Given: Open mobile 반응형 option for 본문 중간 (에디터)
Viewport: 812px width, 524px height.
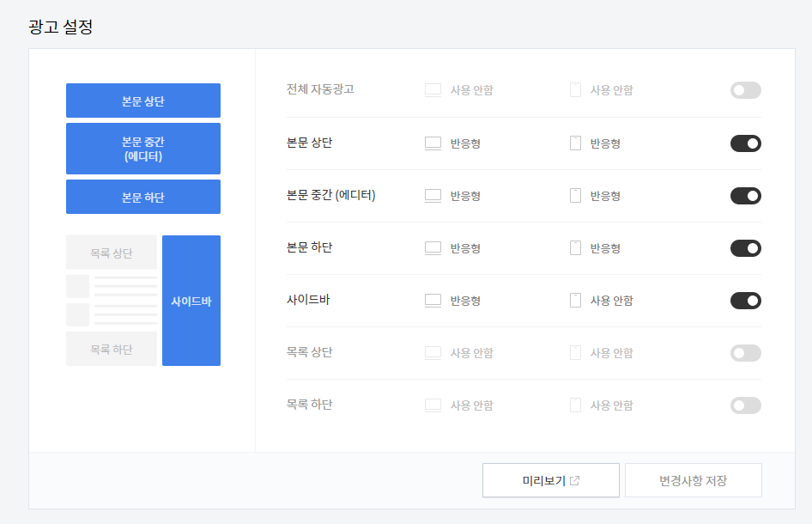Looking at the screenshot, I should coord(605,196).
